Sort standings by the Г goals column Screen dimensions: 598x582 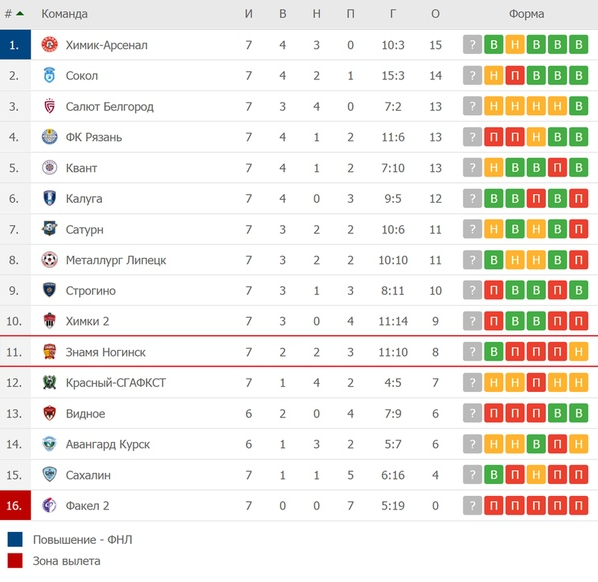point(393,14)
